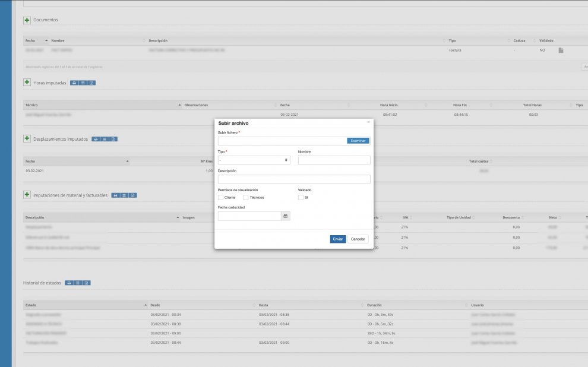Click into the Nombre text field
588x367 pixels.
(334, 160)
